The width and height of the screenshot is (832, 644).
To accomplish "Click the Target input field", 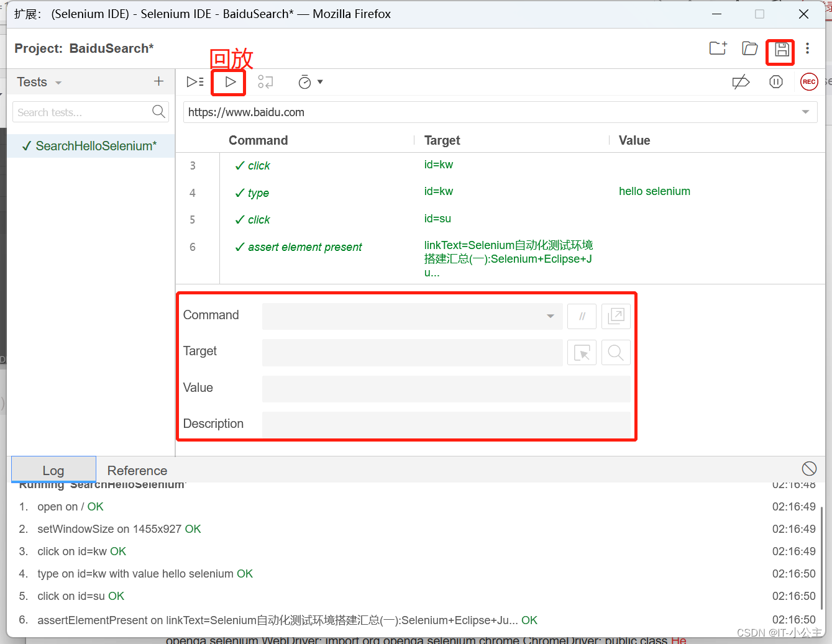I will pos(413,352).
